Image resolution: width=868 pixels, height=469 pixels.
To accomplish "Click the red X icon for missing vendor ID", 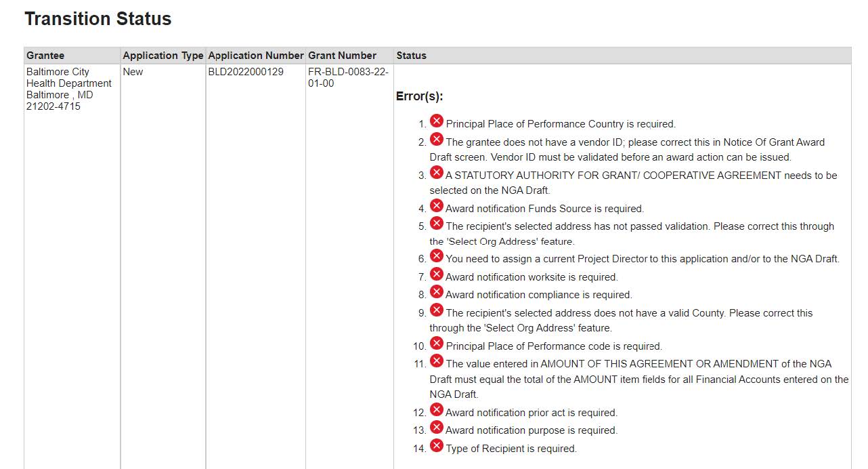I will tap(437, 140).
